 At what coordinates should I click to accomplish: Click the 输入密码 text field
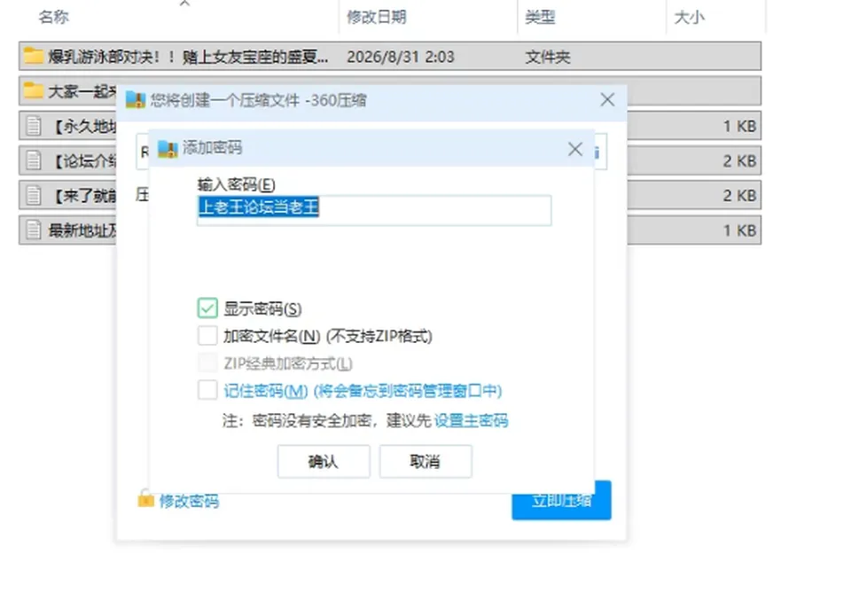pos(374,210)
